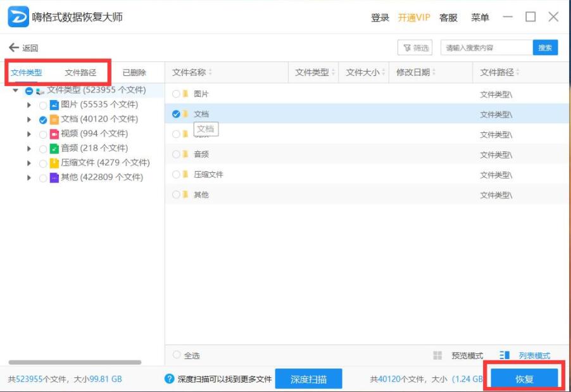Viewport: 571px width, 392px height.
Task: Click the purple 'other' category icon in tree
Action: click(x=54, y=178)
